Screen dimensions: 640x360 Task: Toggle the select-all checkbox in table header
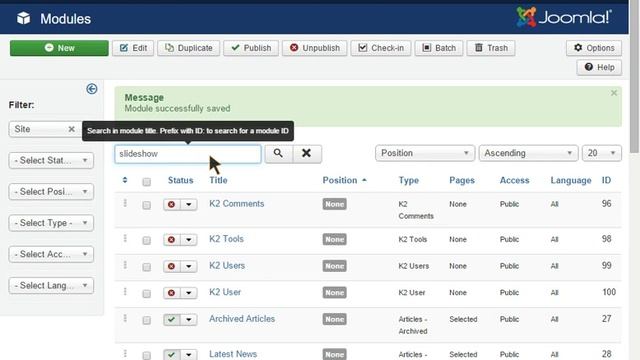(147, 182)
